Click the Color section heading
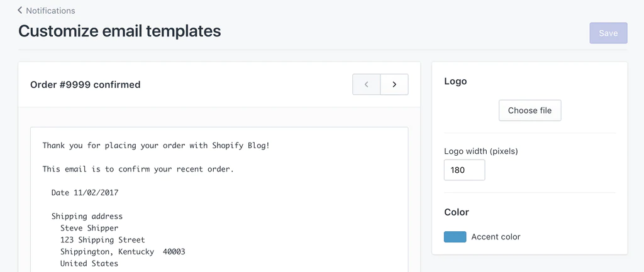 457,212
